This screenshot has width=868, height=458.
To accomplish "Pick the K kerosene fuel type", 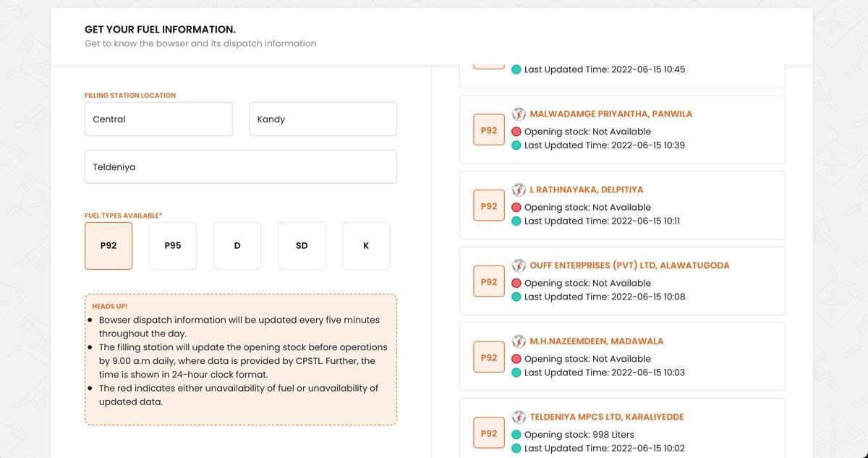I will pos(366,246).
